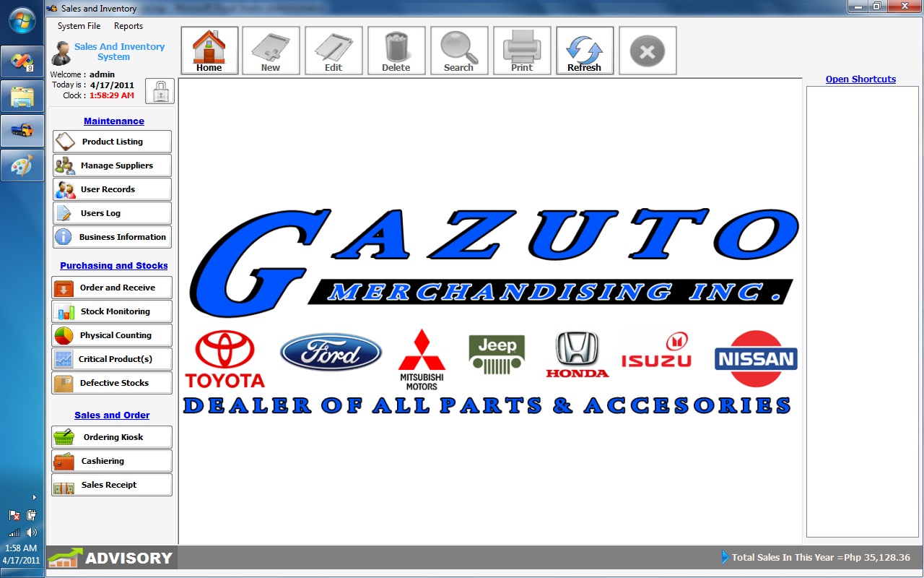This screenshot has height=578, width=924.
Task: Click the Sales and Order link
Action: (x=112, y=415)
